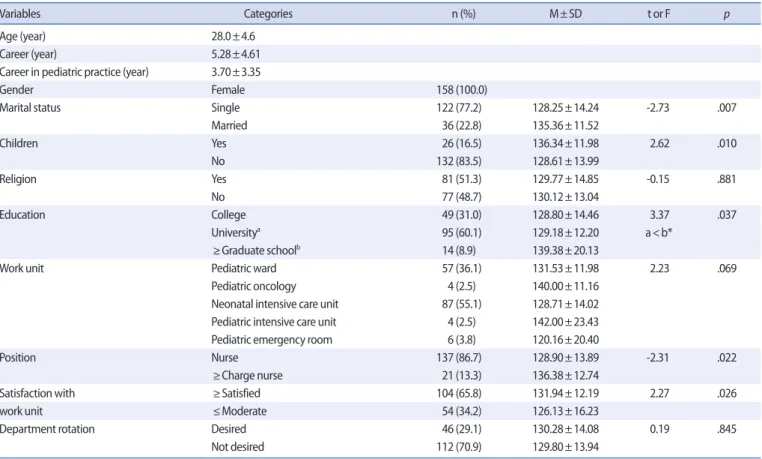The width and height of the screenshot is (762, 459).
Task: Select 'Career in pediatric practice (year)' label
Action: pos(74,72)
